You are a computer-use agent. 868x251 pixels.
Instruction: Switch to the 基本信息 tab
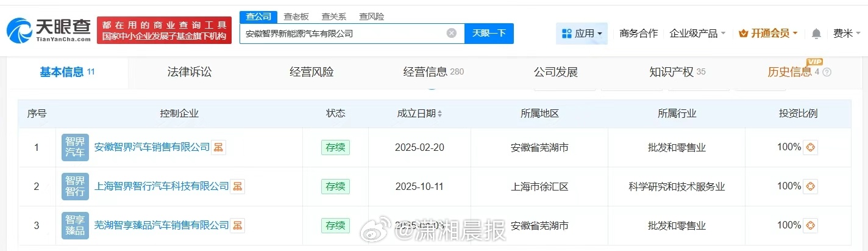67,72
